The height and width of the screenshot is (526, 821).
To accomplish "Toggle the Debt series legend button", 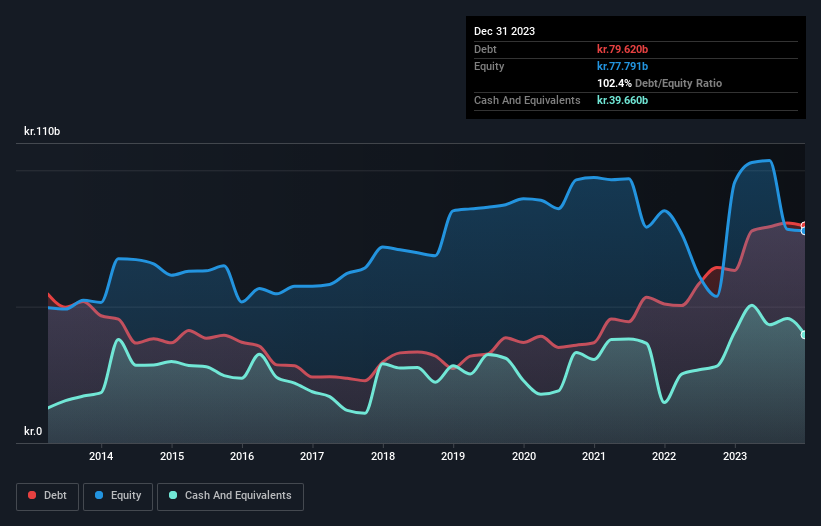I will [x=48, y=496].
